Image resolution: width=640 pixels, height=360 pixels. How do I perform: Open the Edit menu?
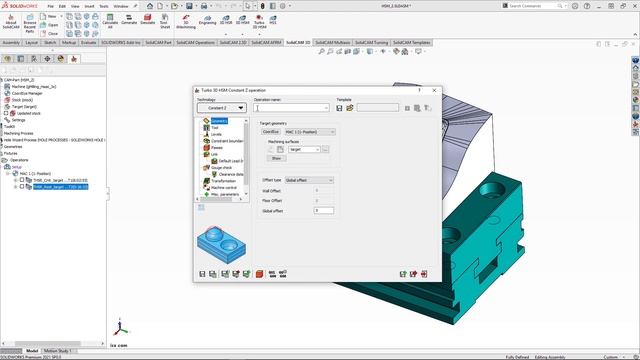62,6
